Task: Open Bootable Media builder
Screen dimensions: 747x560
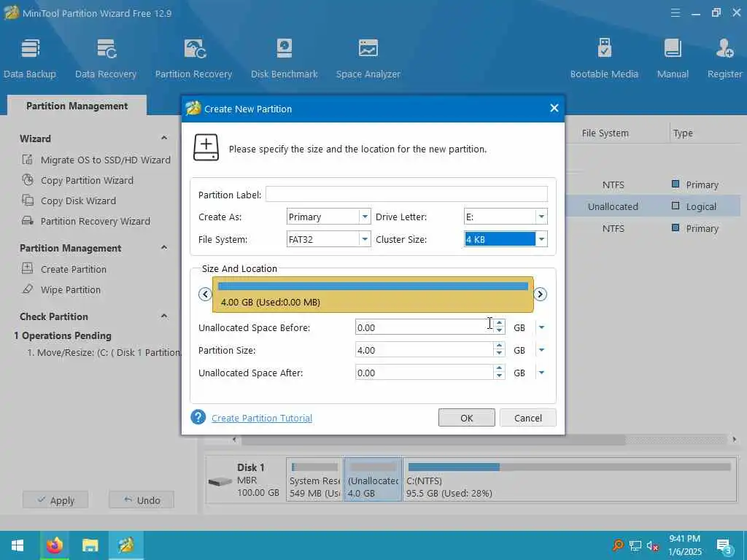Action: 604,58
